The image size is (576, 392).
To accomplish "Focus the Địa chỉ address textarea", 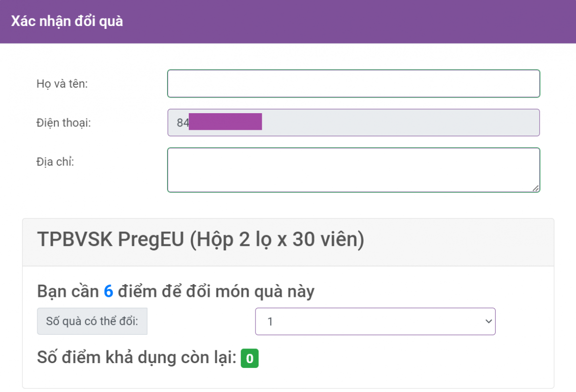I will click(353, 170).
